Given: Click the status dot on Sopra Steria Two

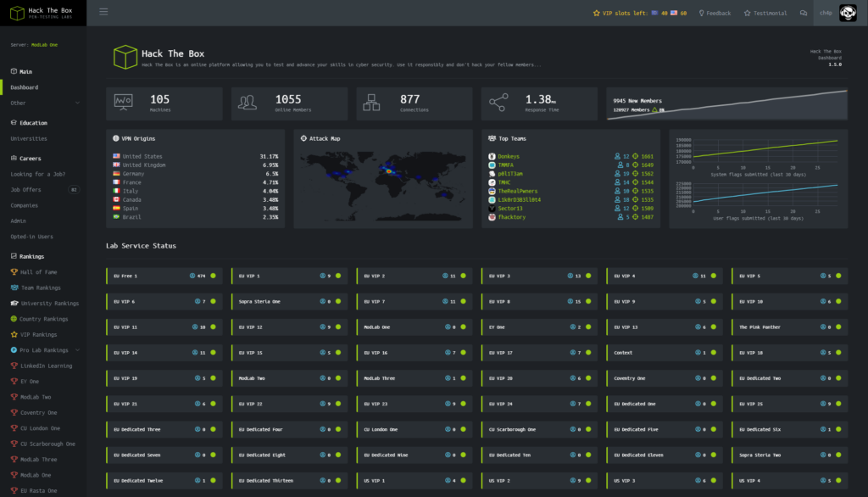Looking at the screenshot, I should point(838,455).
